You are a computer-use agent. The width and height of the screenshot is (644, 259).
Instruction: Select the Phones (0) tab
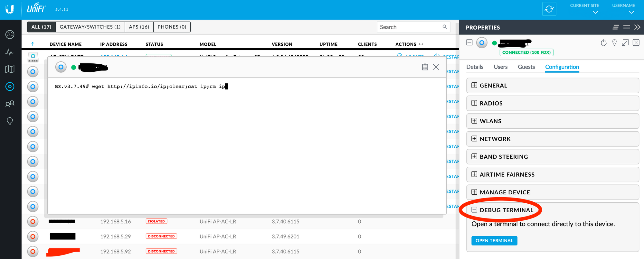click(172, 27)
